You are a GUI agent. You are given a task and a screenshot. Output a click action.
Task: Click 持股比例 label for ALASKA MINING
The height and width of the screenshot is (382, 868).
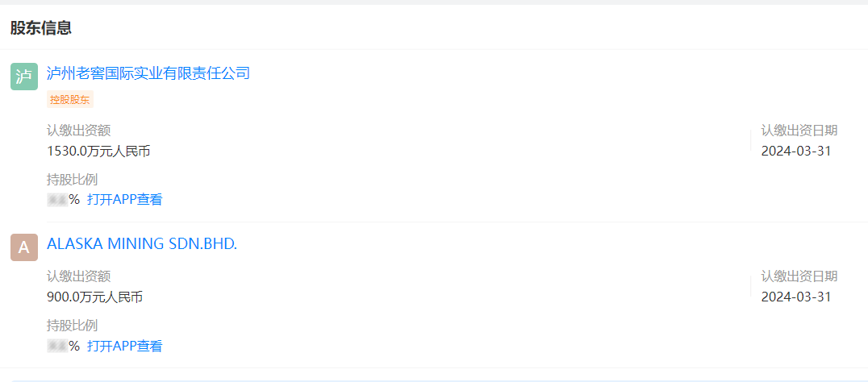73,326
